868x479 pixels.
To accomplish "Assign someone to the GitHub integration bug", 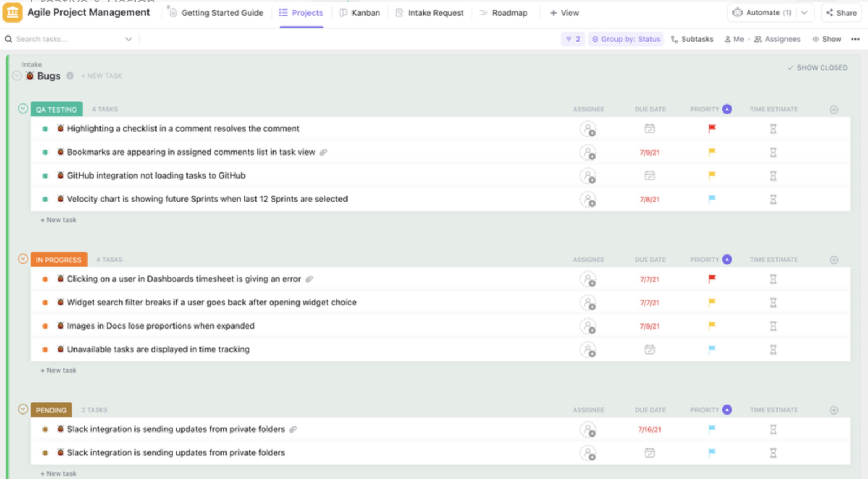I will pos(588,176).
